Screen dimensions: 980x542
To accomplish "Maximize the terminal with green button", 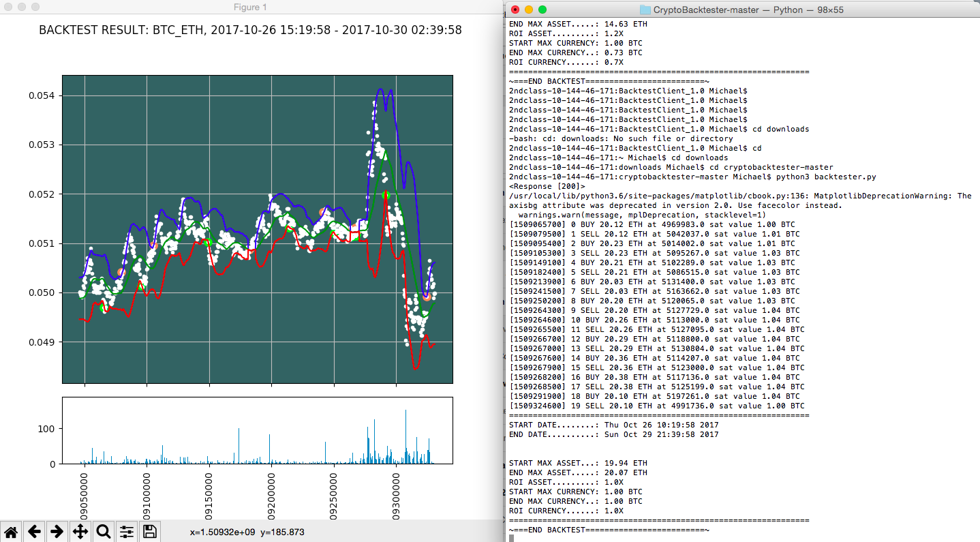I will click(x=542, y=10).
